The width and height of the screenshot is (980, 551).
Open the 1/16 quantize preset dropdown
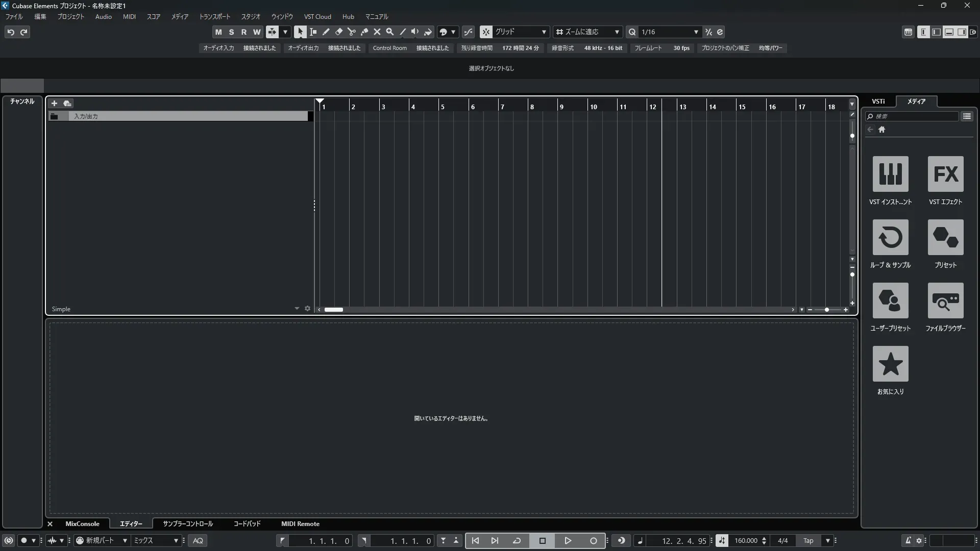(670, 32)
